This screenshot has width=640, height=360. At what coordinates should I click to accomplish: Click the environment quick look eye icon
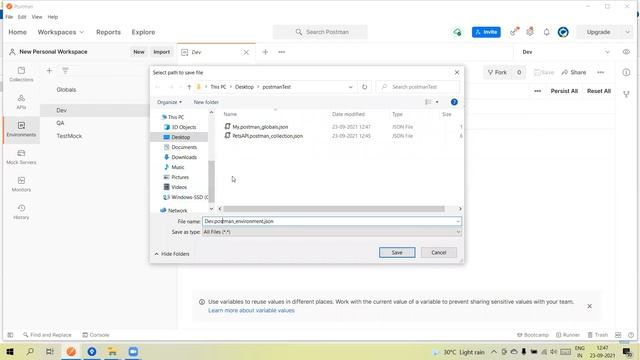coord(626,52)
